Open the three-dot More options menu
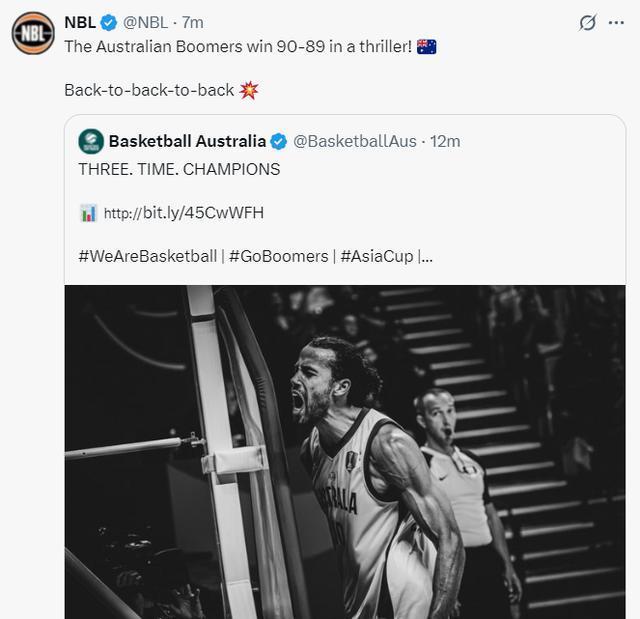The height and width of the screenshot is (619, 640). [616, 22]
